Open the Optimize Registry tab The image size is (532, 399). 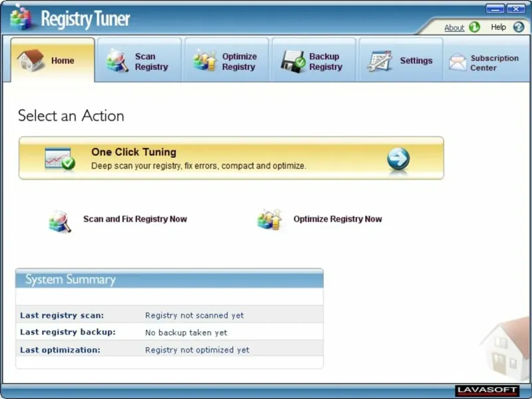[227, 60]
